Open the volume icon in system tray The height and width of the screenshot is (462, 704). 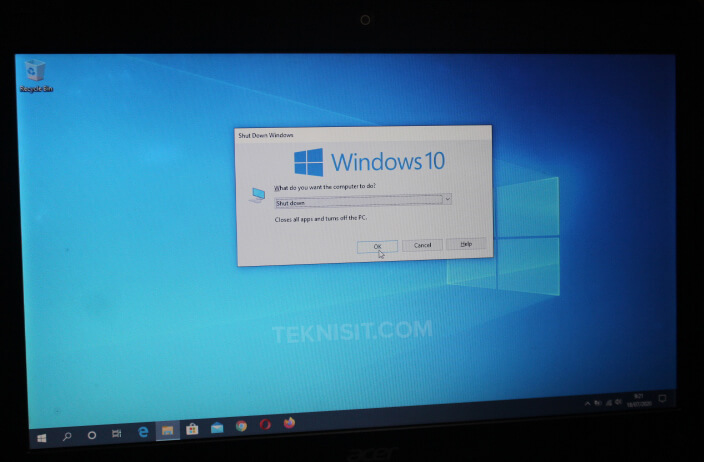[x=619, y=401]
